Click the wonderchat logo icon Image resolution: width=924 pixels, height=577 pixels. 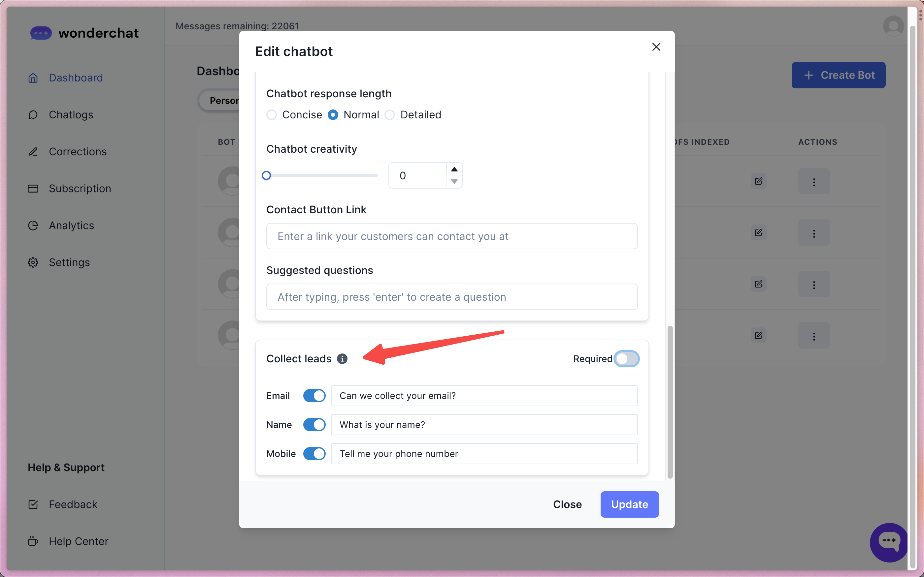click(x=41, y=33)
